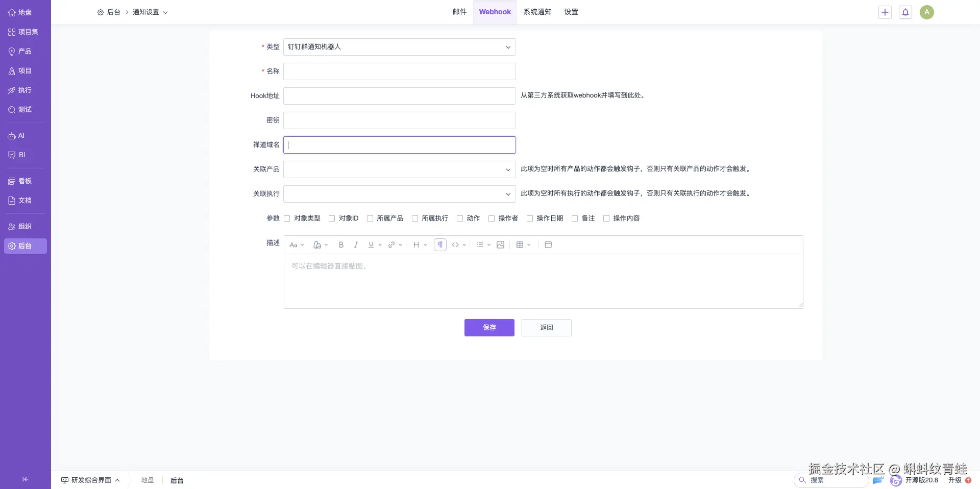
Task: Click into the 描述 editor text area
Action: click(x=544, y=281)
